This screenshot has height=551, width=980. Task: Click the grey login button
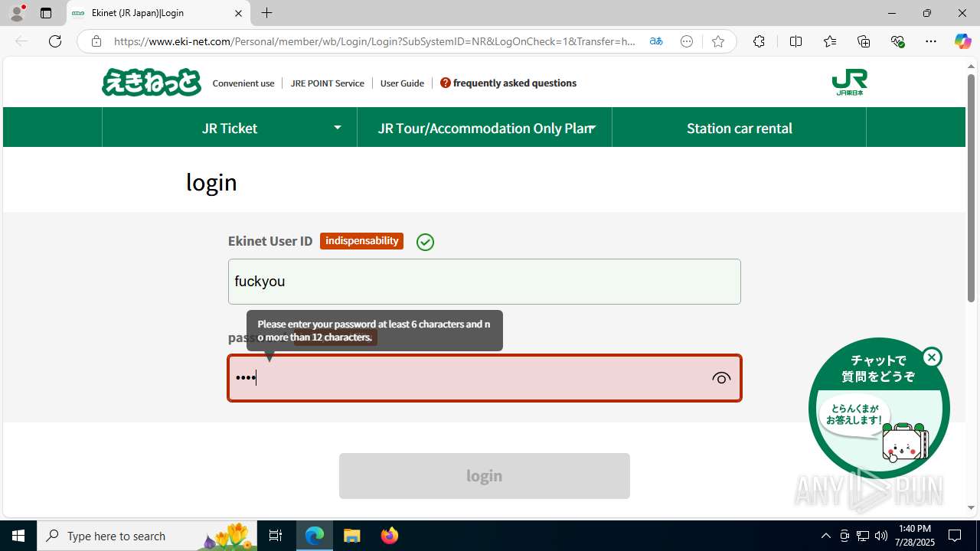pyautogui.click(x=484, y=476)
